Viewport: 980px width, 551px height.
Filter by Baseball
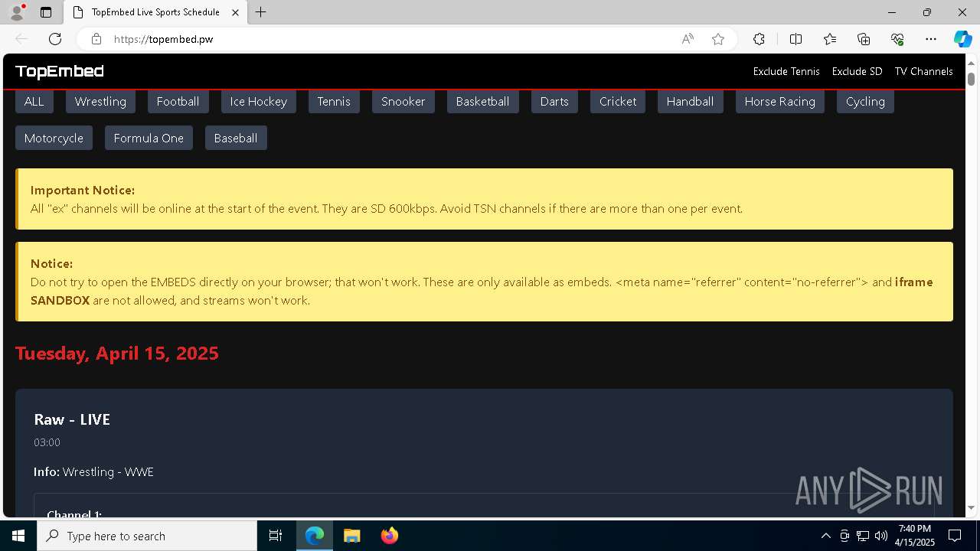tap(236, 138)
